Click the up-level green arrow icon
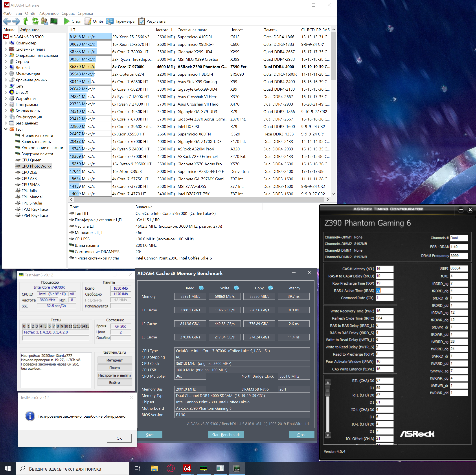This screenshot has height=475, width=476. tap(26, 21)
